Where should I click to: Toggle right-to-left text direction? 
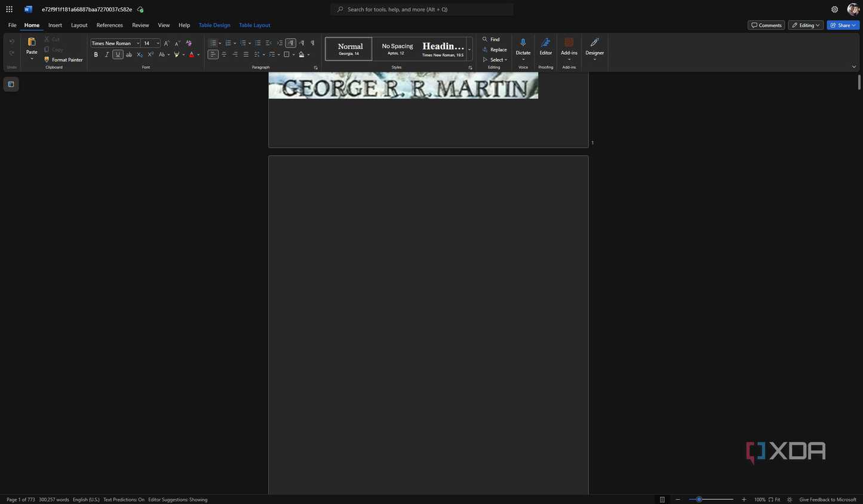[x=302, y=43]
